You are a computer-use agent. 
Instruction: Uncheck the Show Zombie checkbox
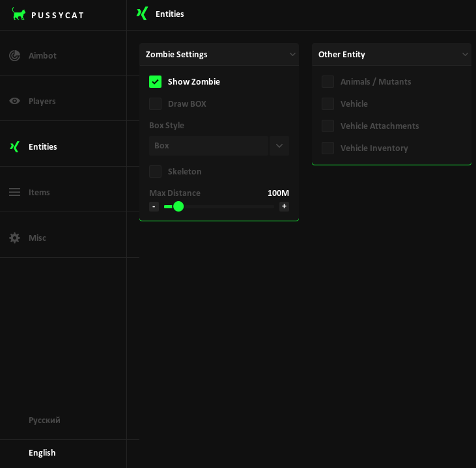(155, 81)
